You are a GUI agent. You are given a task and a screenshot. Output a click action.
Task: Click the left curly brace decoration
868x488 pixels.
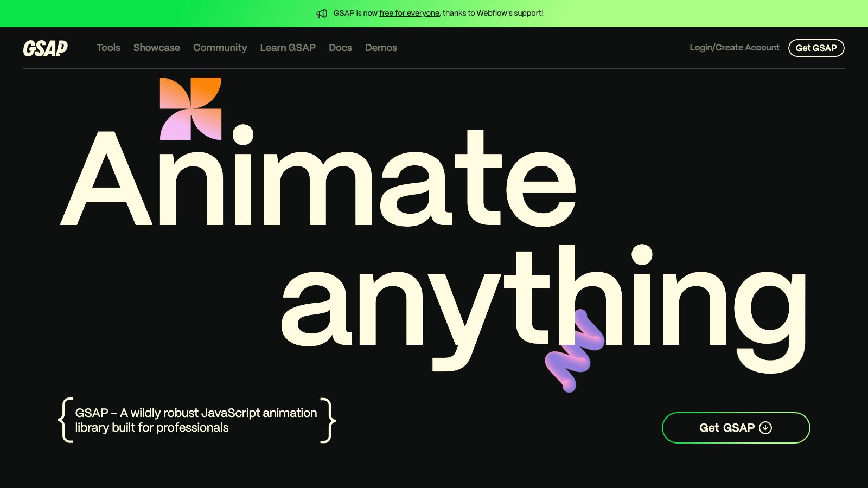pyautogui.click(x=66, y=420)
